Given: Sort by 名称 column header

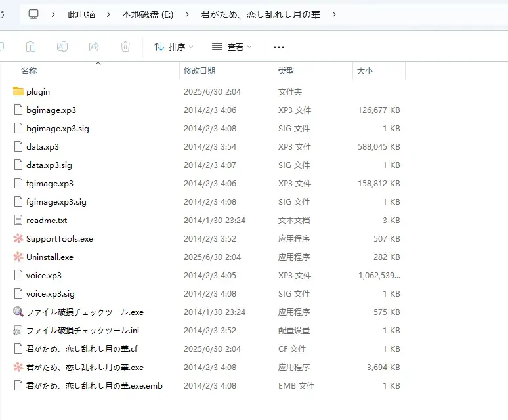Looking at the screenshot, I should [x=29, y=71].
